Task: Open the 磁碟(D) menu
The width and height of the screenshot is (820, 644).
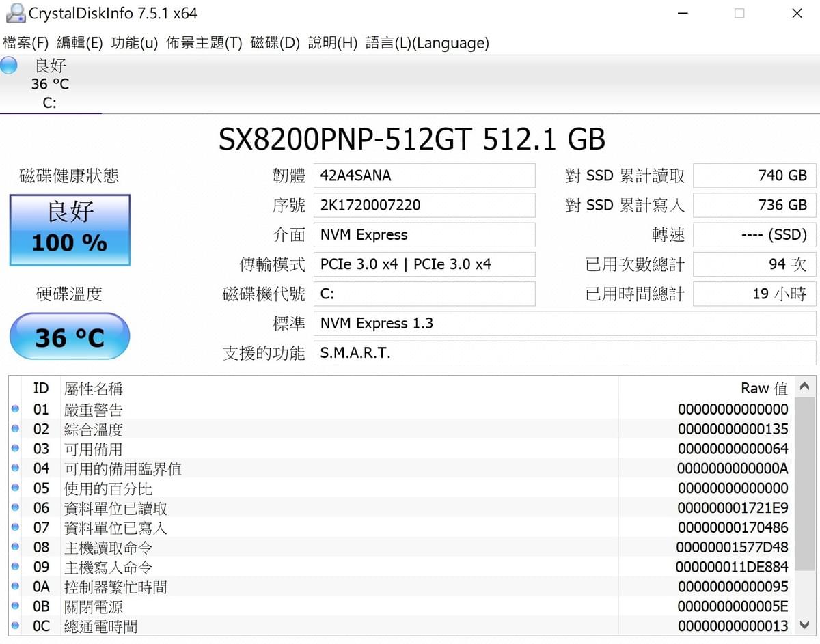Action: point(275,43)
